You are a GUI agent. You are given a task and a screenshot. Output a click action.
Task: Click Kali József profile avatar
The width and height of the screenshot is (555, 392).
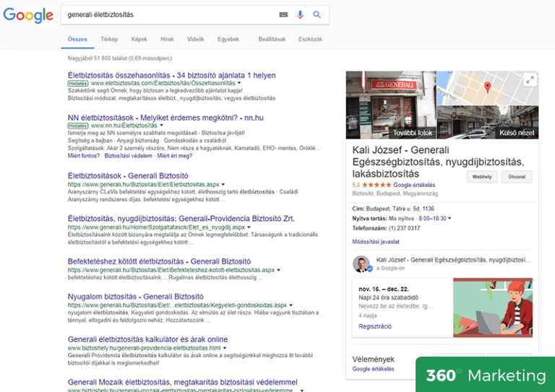tap(361, 264)
